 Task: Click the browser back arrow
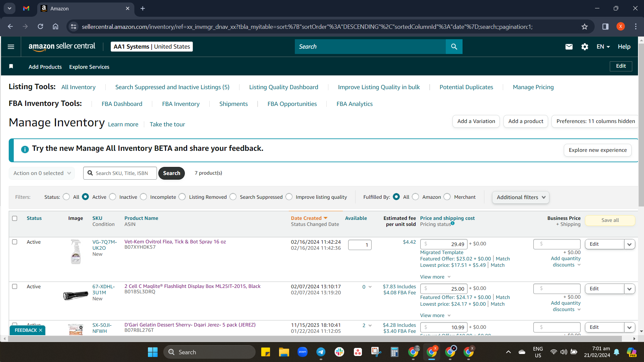(10, 26)
